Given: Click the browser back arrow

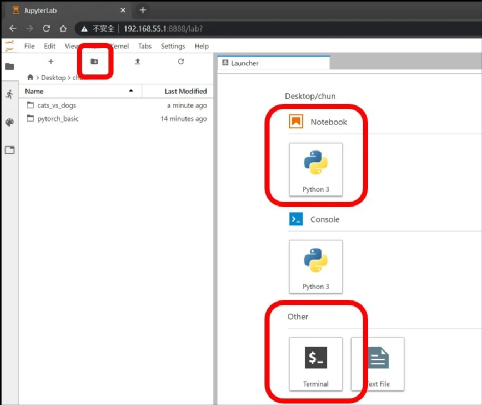Looking at the screenshot, I should pyautogui.click(x=13, y=29).
